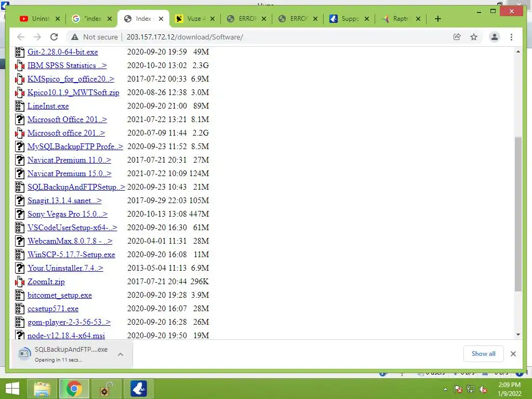Image resolution: width=532 pixels, height=399 pixels.
Task: Click date 2013-05-04 11:13 entry
Action: (x=157, y=268)
